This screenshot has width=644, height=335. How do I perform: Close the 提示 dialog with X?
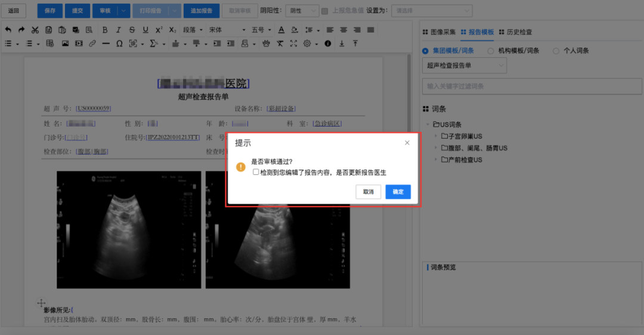(407, 143)
